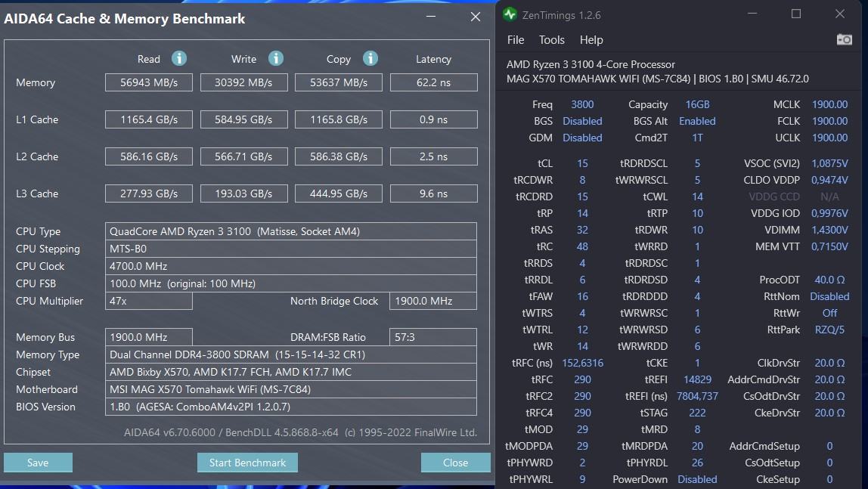
Task: Select the Memory Read value 56943 MB/s
Action: coord(149,82)
